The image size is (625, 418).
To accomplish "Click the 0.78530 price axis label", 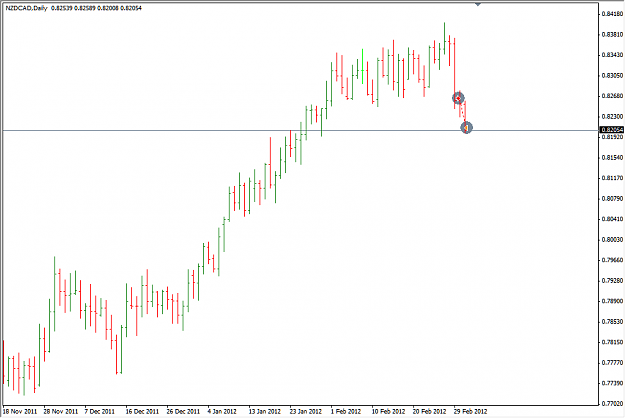I will (612, 321).
